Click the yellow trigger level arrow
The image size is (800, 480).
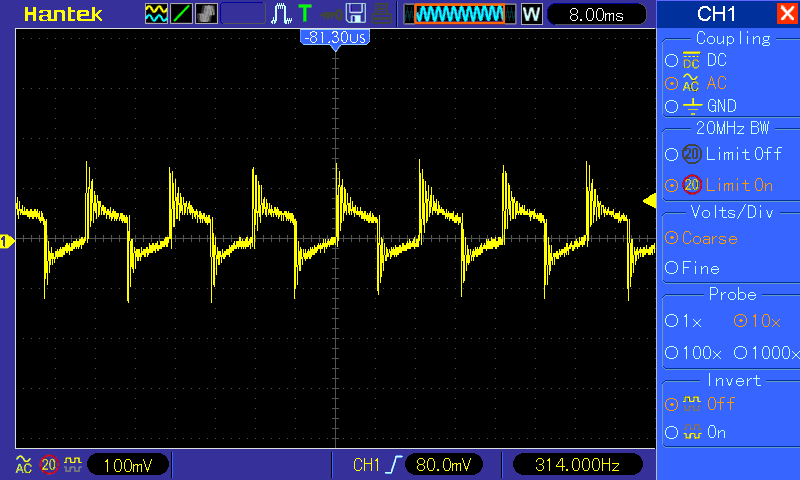tap(649, 200)
